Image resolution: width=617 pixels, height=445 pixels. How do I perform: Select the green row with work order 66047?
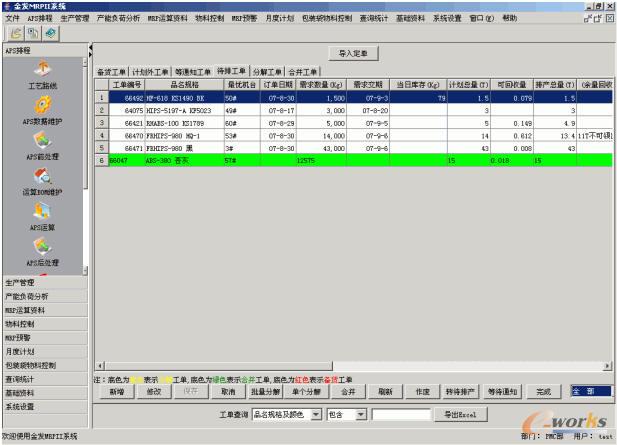click(x=300, y=159)
